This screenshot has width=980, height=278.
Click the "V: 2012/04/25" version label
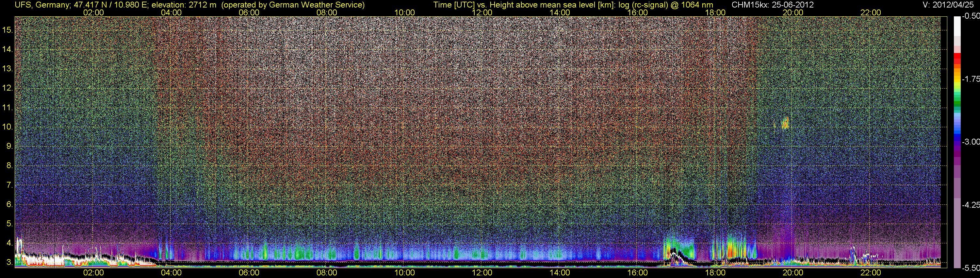click(949, 5)
